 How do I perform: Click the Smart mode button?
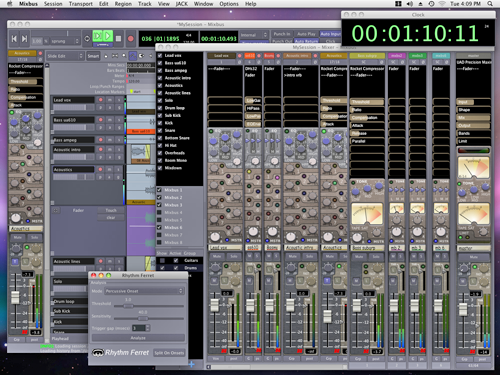93,56
